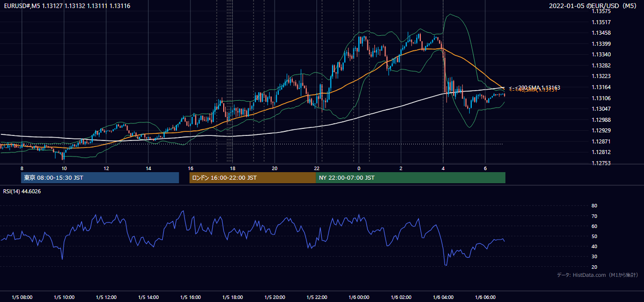Click the '1/5 20:00' bottom date label
Viewport: 644px width, 302px height.
(275, 297)
